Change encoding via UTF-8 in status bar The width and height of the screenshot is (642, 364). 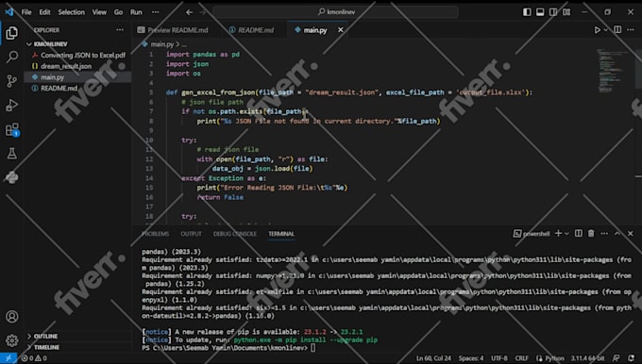499,358
